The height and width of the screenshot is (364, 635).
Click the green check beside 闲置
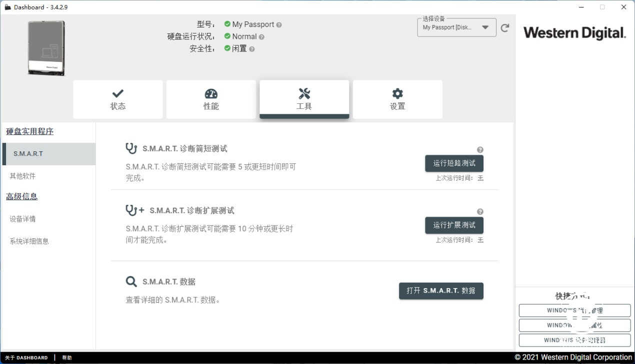(227, 48)
